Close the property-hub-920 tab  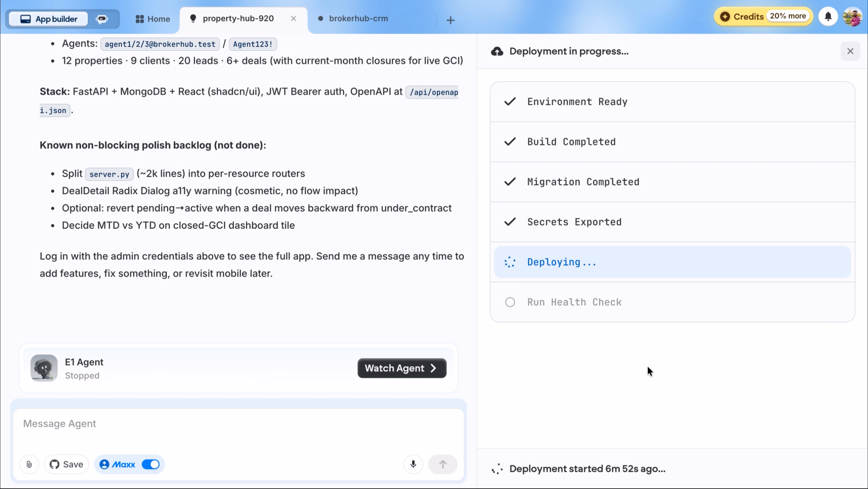[293, 18]
